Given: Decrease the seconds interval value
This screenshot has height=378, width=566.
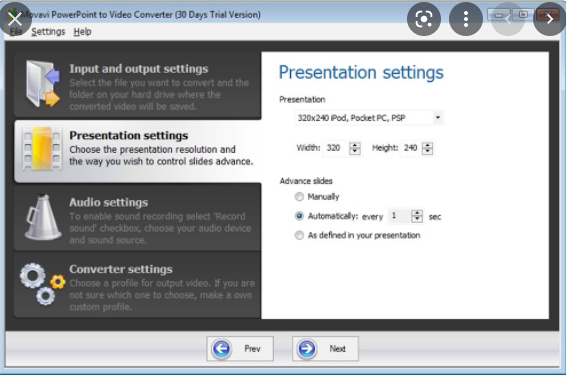Looking at the screenshot, I should click(x=417, y=219).
